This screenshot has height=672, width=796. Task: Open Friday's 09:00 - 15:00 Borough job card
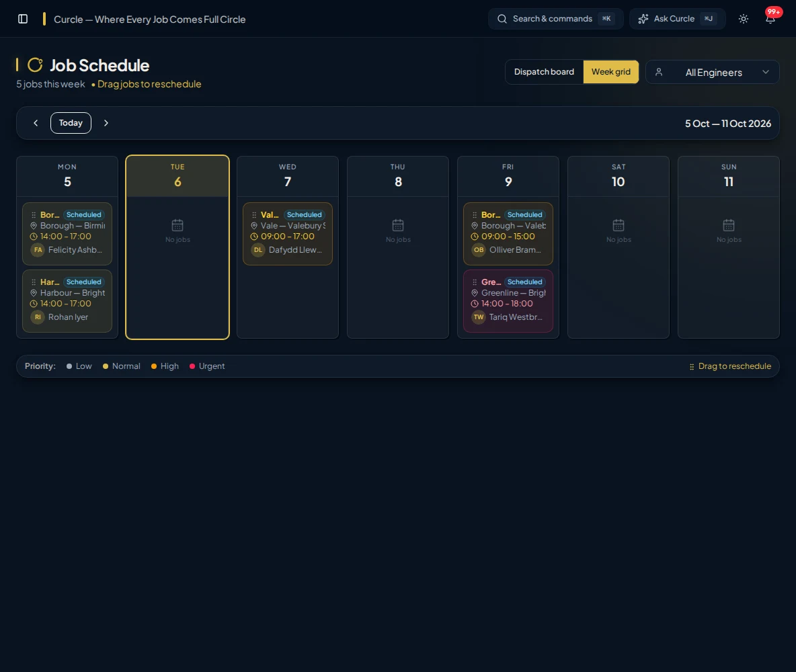click(x=508, y=234)
